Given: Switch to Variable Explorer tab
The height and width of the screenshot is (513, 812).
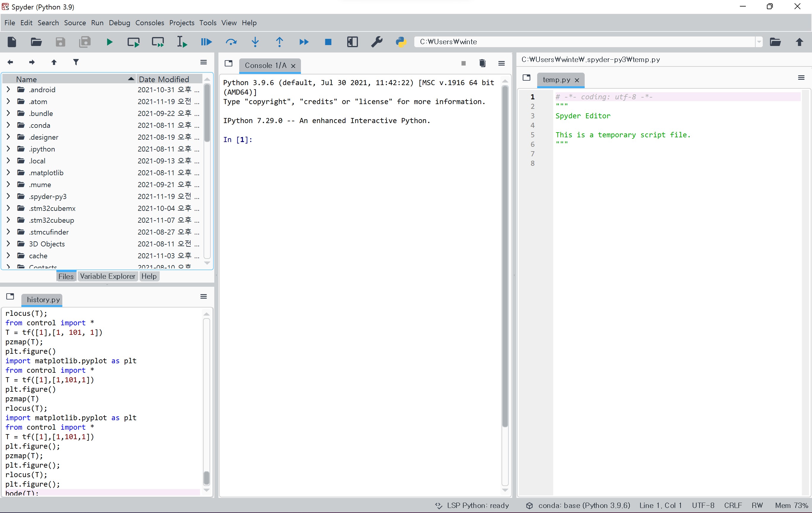Looking at the screenshot, I should [x=107, y=276].
